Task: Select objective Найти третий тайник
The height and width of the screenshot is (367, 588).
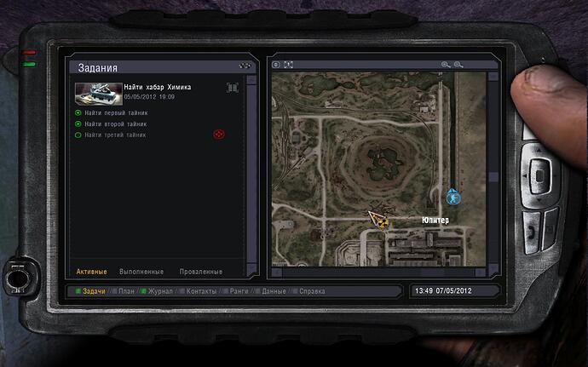Action: 112,135
